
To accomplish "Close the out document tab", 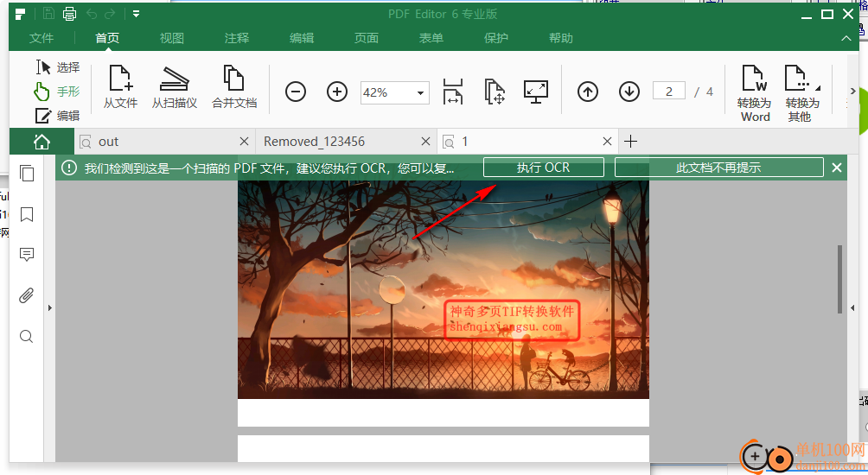I will tap(244, 142).
